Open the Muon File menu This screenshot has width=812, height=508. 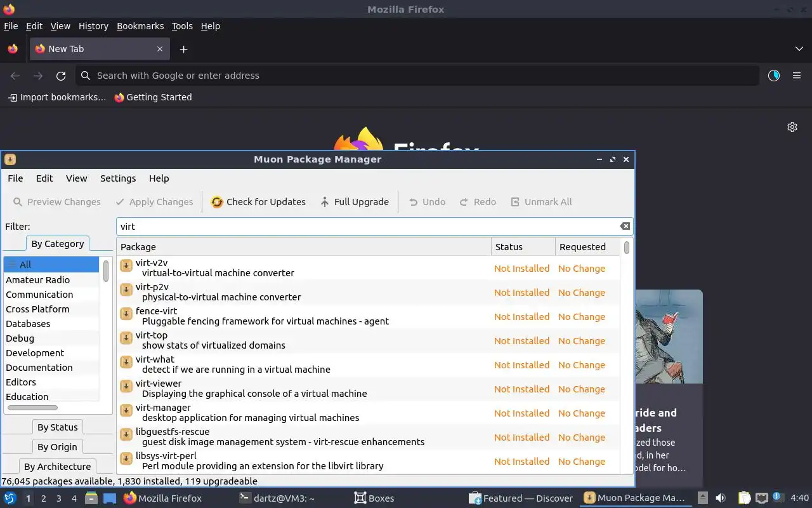pos(15,178)
